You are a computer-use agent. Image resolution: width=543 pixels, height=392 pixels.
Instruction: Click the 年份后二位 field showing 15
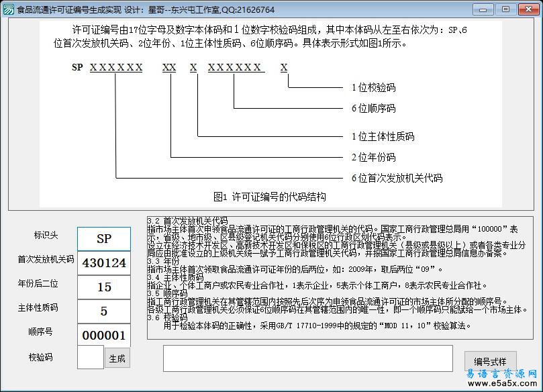(104, 287)
